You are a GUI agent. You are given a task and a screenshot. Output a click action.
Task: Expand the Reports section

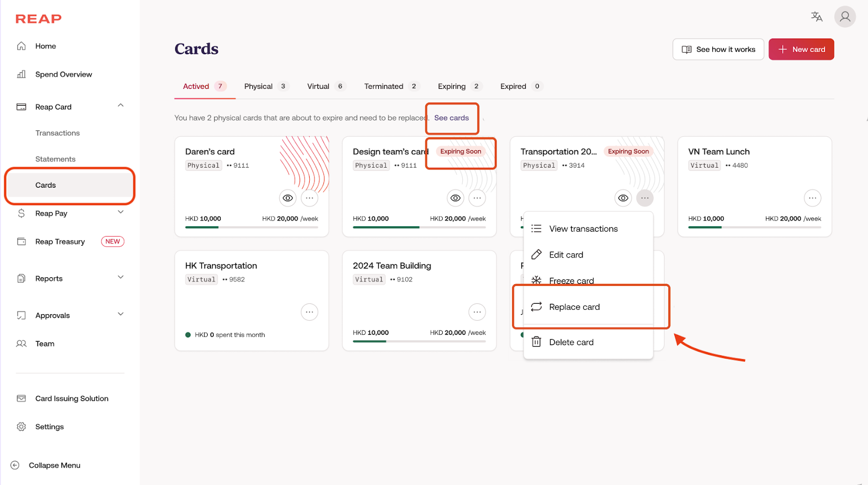[x=120, y=278]
